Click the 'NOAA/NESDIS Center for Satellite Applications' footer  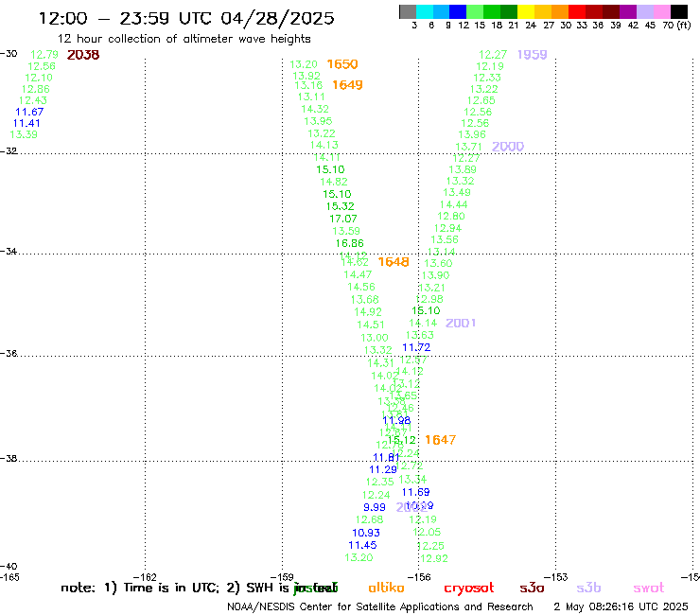tap(380, 606)
